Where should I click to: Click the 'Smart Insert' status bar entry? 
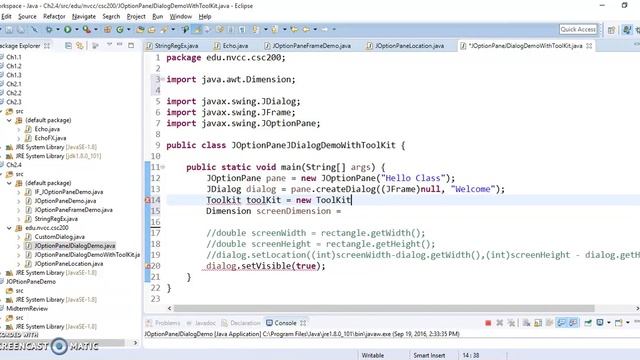point(429,356)
